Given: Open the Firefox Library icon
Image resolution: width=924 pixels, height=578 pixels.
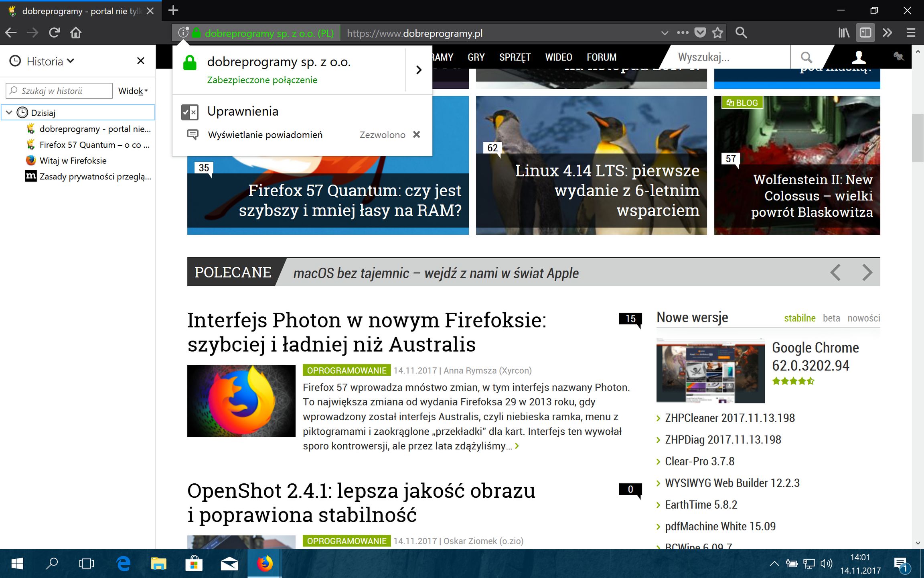Looking at the screenshot, I should (843, 33).
